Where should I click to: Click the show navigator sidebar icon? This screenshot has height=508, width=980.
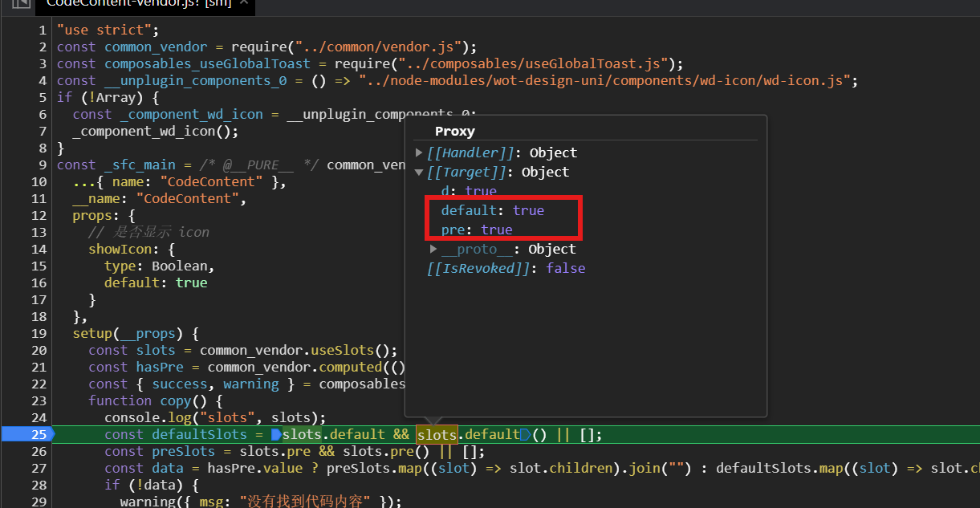21,3
